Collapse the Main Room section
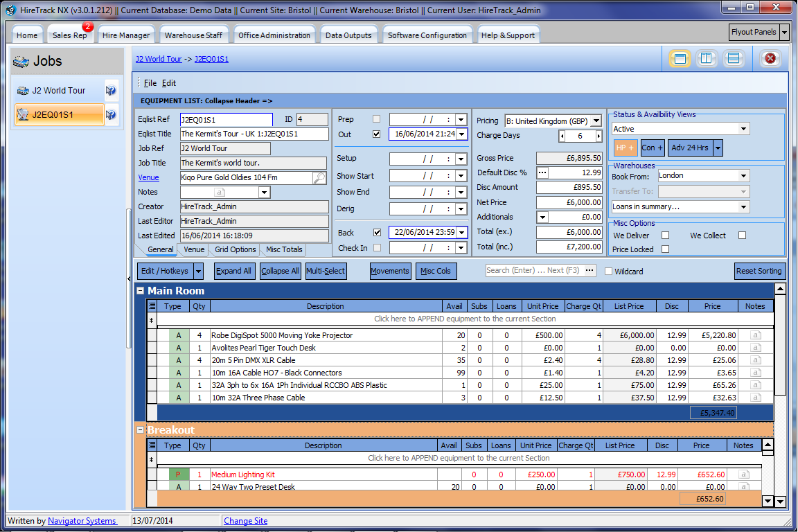 point(140,291)
